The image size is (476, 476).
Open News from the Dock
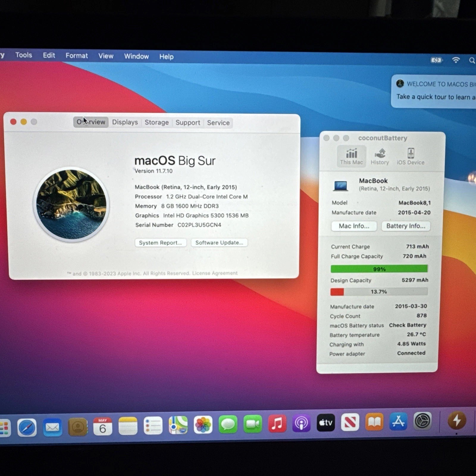[350, 422]
